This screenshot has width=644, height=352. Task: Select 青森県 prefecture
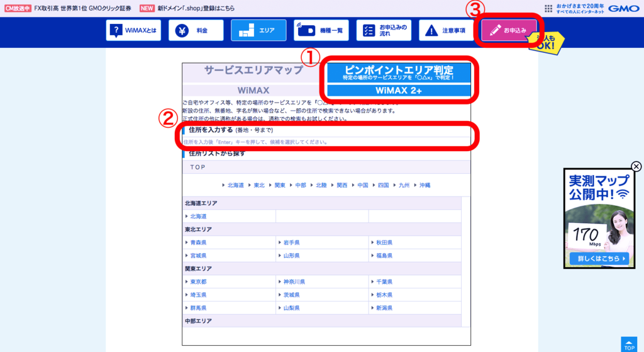[198, 242]
